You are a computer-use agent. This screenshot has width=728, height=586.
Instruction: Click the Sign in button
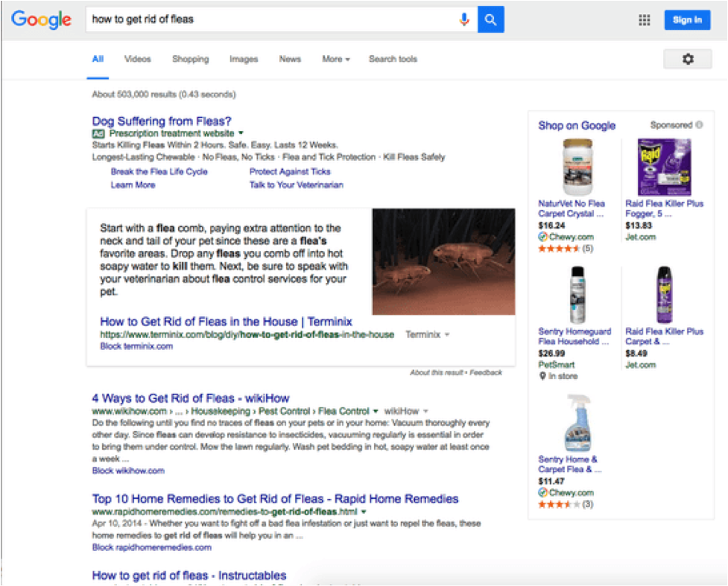[687, 20]
